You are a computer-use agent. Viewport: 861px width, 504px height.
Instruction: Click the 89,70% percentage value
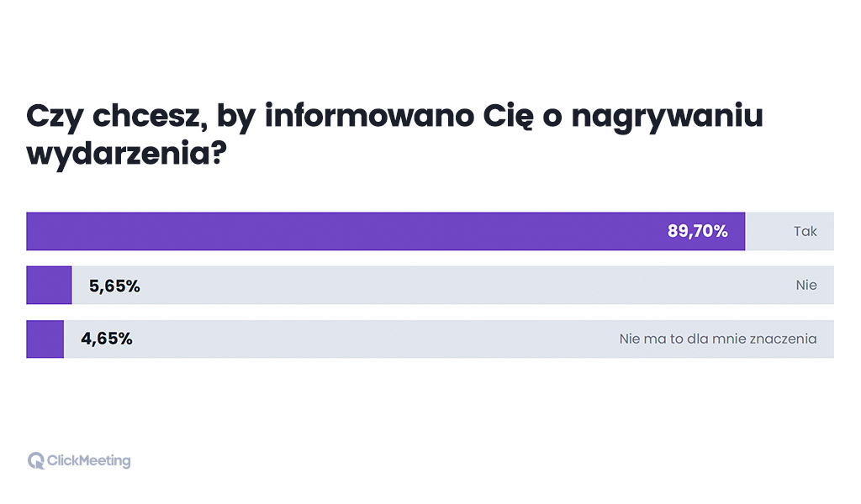pyautogui.click(x=697, y=231)
